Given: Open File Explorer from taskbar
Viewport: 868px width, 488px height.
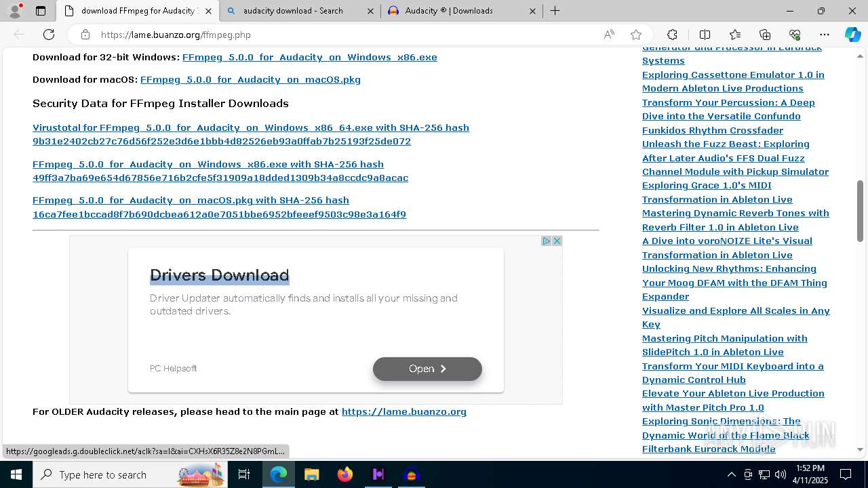Looking at the screenshot, I should (x=311, y=474).
